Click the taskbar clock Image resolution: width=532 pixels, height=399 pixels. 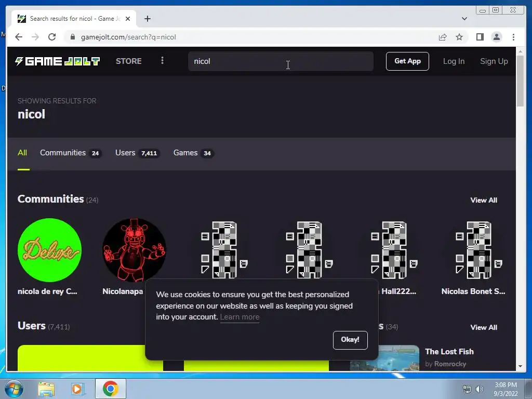pyautogui.click(x=506, y=389)
